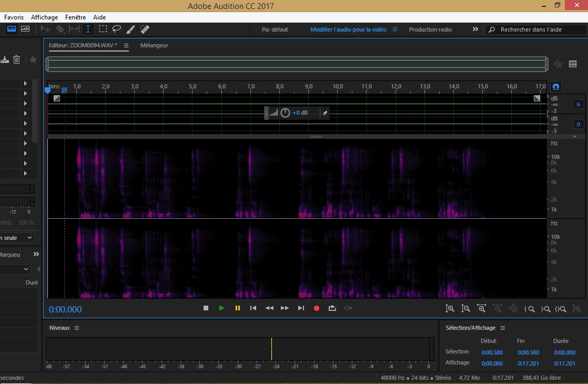
Task: Rewind the audio
Action: (x=269, y=308)
